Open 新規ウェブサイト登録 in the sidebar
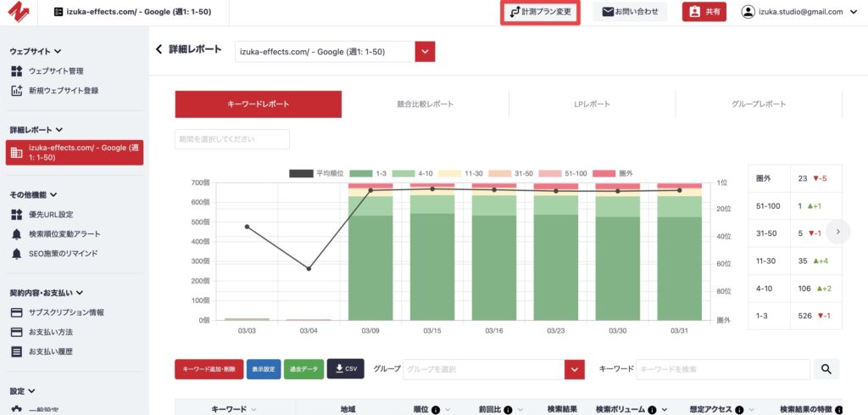The width and height of the screenshot is (868, 415). click(63, 91)
